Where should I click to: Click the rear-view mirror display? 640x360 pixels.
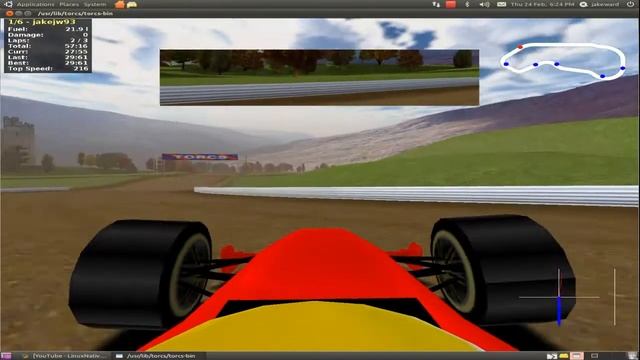point(319,78)
